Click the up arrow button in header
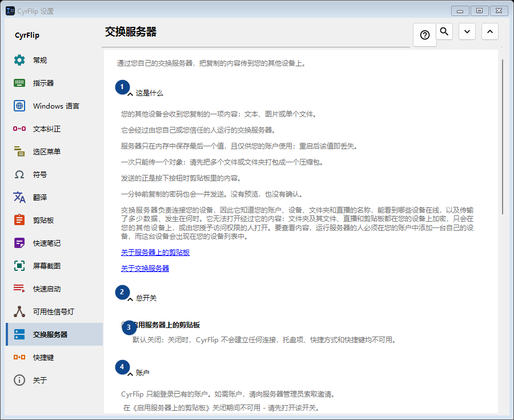The width and height of the screenshot is (514, 420). pos(490,31)
